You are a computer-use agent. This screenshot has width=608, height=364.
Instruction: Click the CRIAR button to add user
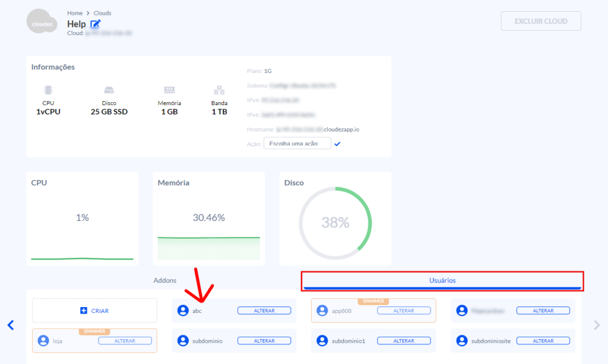coord(94,311)
